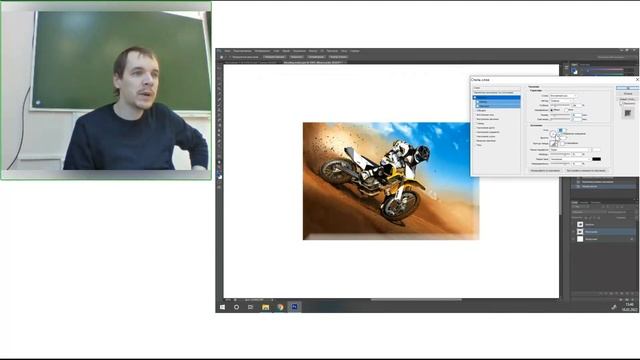Open the layer blend mode dropdown in Layers panel
640x360 pixels.
coord(589,212)
